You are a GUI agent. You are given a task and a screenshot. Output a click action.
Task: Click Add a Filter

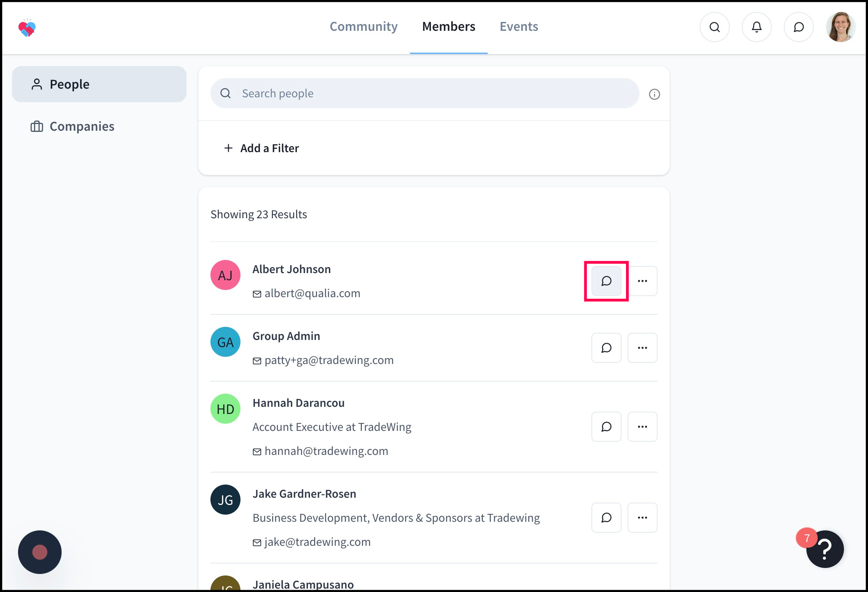pos(262,148)
